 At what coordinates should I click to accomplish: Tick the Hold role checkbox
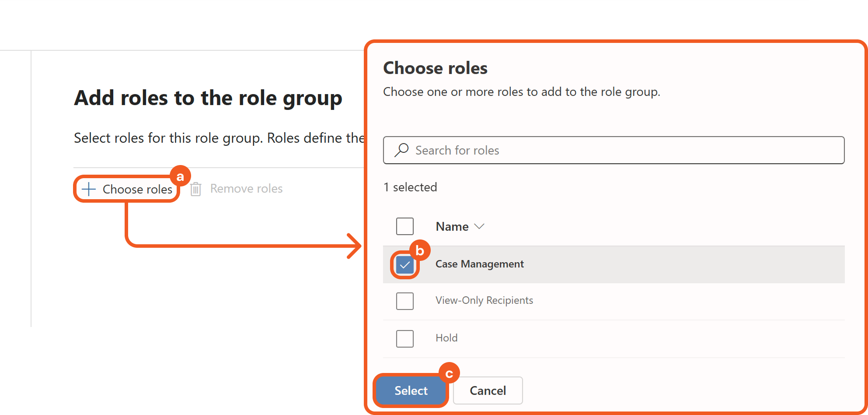404,338
